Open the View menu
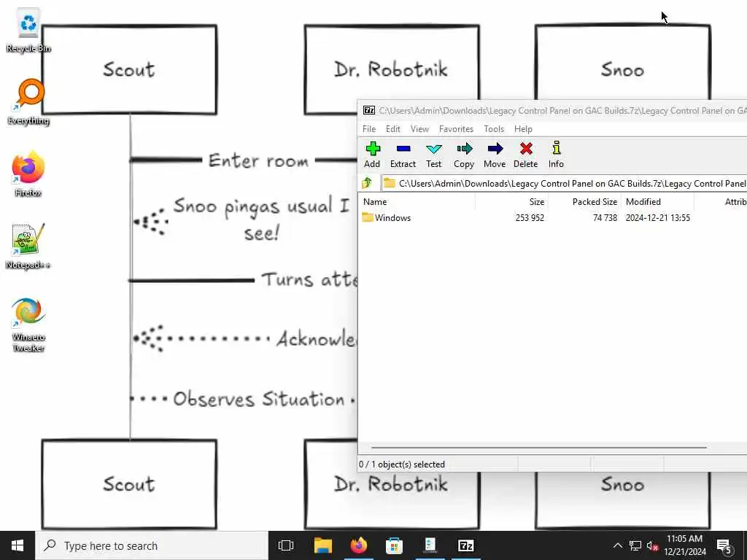747x560 pixels. 419,129
